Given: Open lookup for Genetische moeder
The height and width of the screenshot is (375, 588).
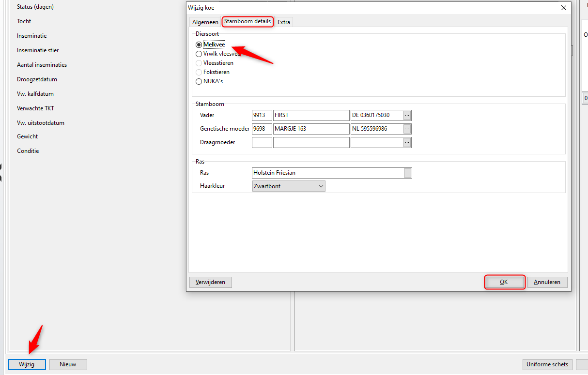Looking at the screenshot, I should pyautogui.click(x=407, y=129).
